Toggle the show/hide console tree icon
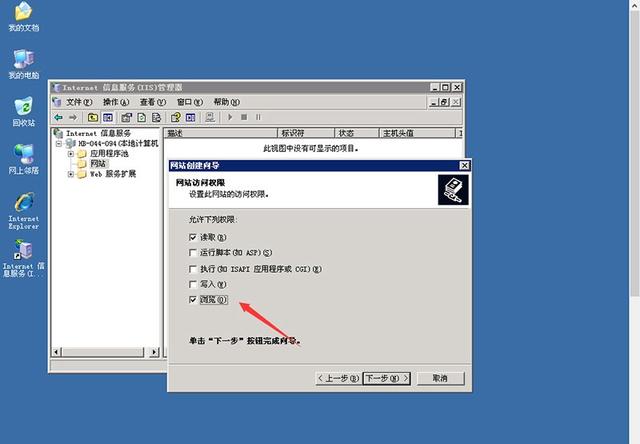This screenshot has height=444, width=640. pyautogui.click(x=108, y=118)
